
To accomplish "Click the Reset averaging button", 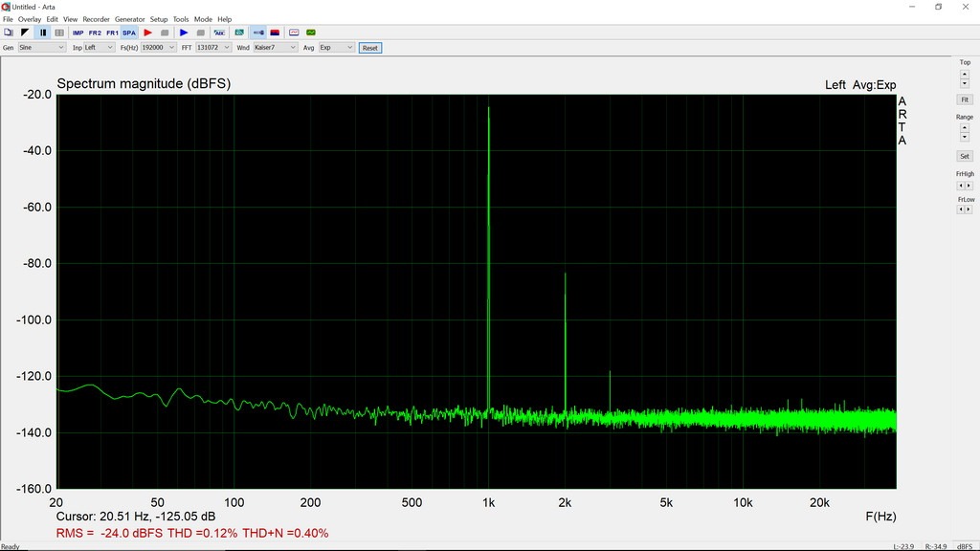I will click(370, 48).
